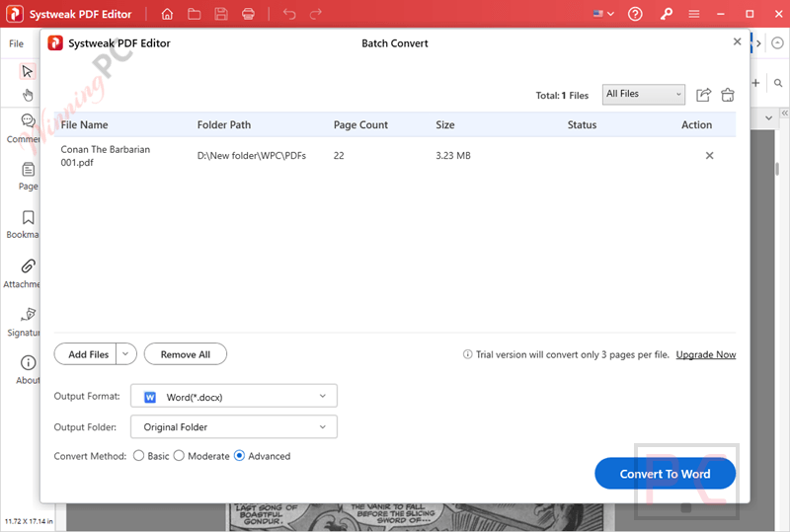
Task: Click the Remove All button
Action: 186,354
